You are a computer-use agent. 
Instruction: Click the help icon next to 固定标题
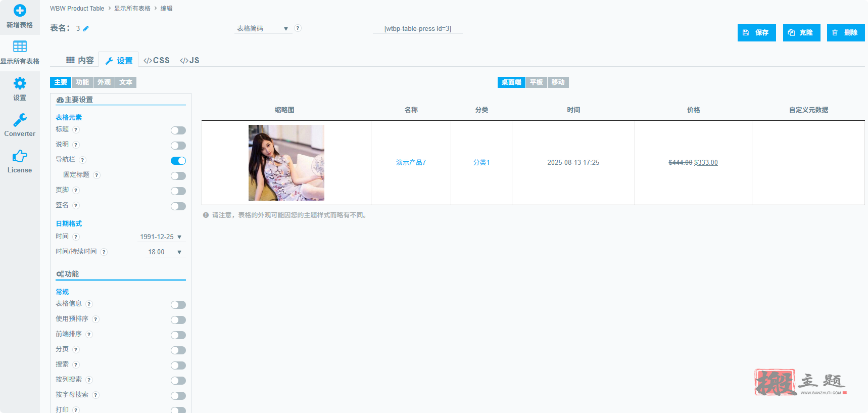97,175
